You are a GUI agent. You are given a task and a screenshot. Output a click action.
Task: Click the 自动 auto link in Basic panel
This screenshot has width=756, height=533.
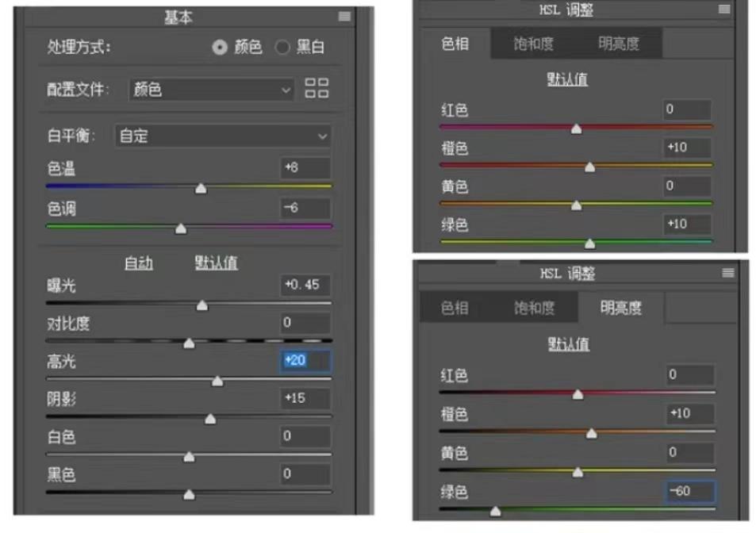click(x=138, y=263)
